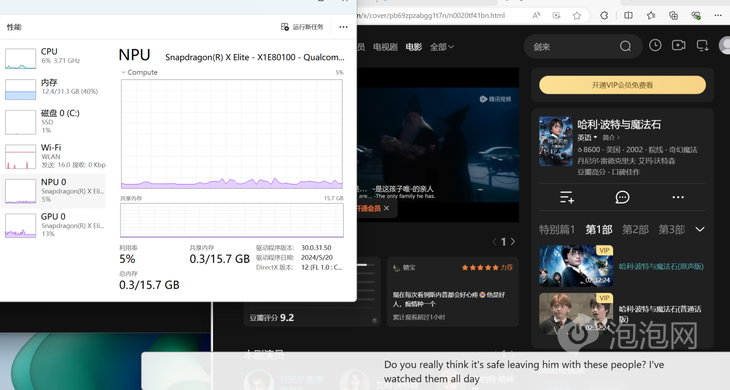Switch to the 第2部 tab

coord(635,229)
